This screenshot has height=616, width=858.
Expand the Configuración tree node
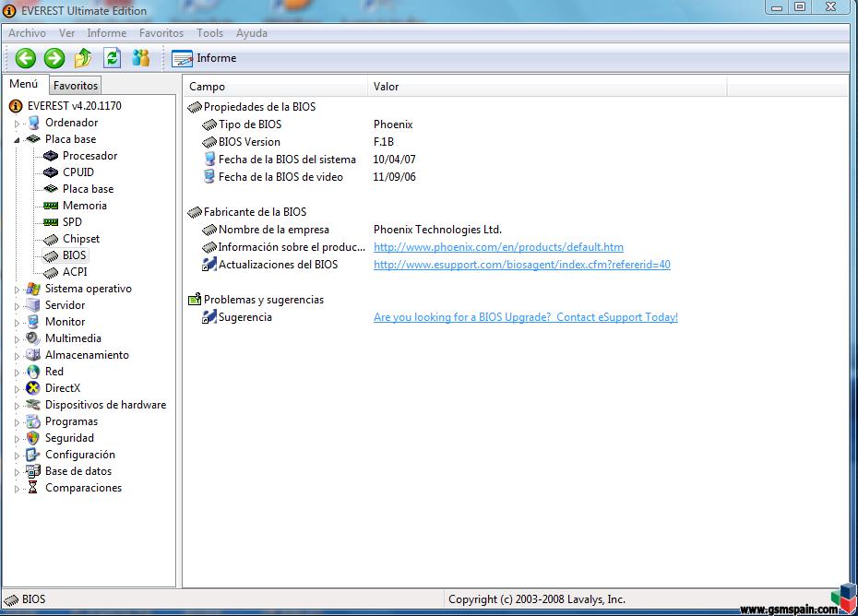pyautogui.click(x=17, y=456)
